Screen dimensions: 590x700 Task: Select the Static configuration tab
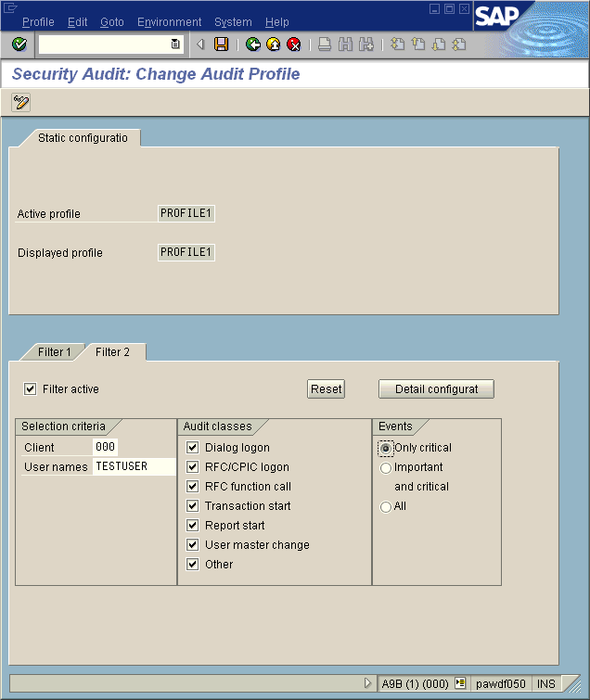pos(83,138)
